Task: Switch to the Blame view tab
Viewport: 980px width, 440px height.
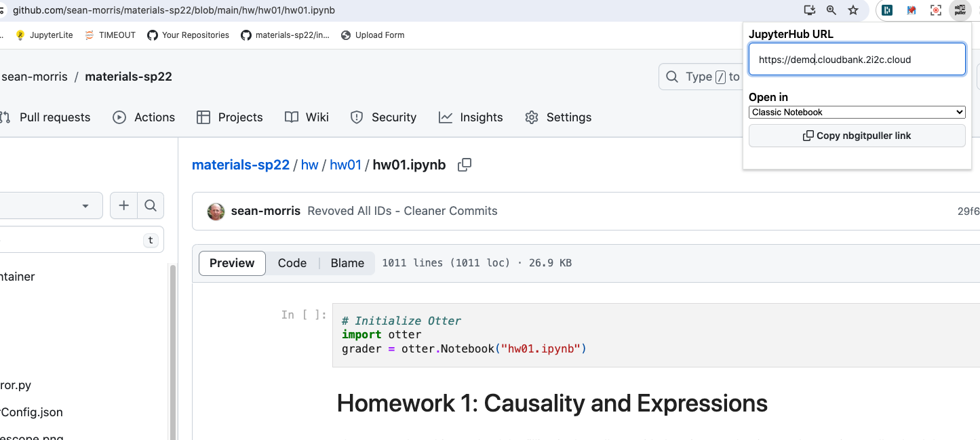Action: tap(347, 263)
